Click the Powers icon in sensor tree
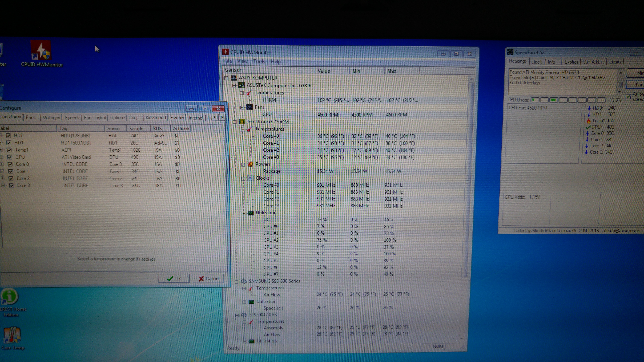The height and width of the screenshot is (362, 644). tap(250, 164)
